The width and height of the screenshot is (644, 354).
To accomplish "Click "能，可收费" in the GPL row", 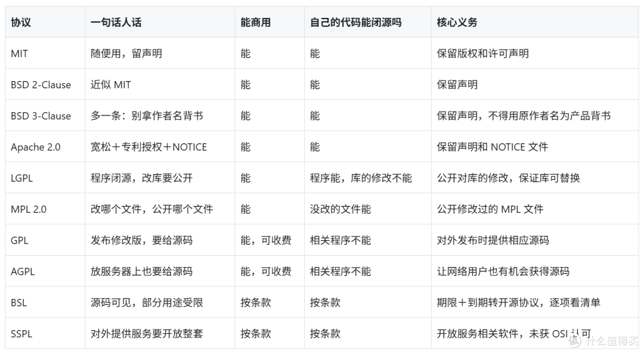I will 266,240.
